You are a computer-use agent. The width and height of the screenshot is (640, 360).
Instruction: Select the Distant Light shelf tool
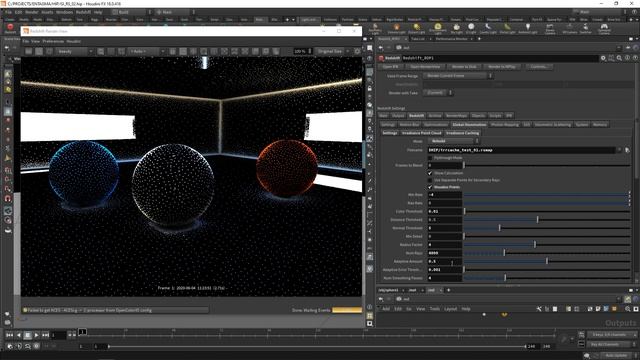[417, 28]
